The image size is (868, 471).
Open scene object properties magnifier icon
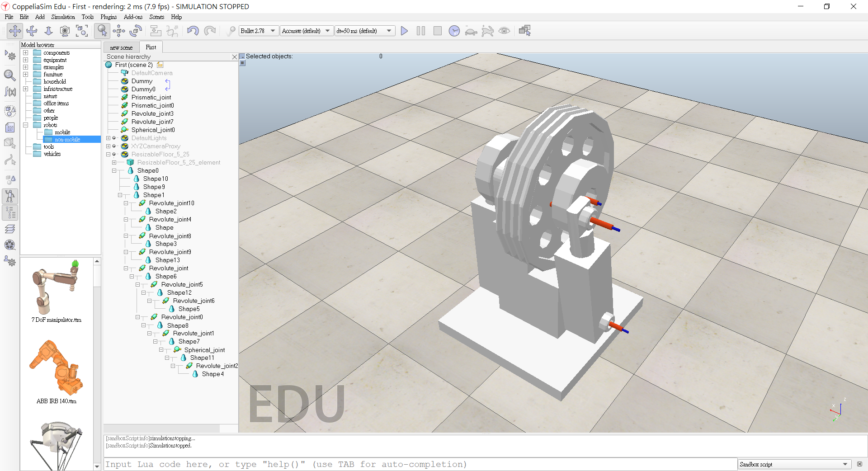[10, 75]
